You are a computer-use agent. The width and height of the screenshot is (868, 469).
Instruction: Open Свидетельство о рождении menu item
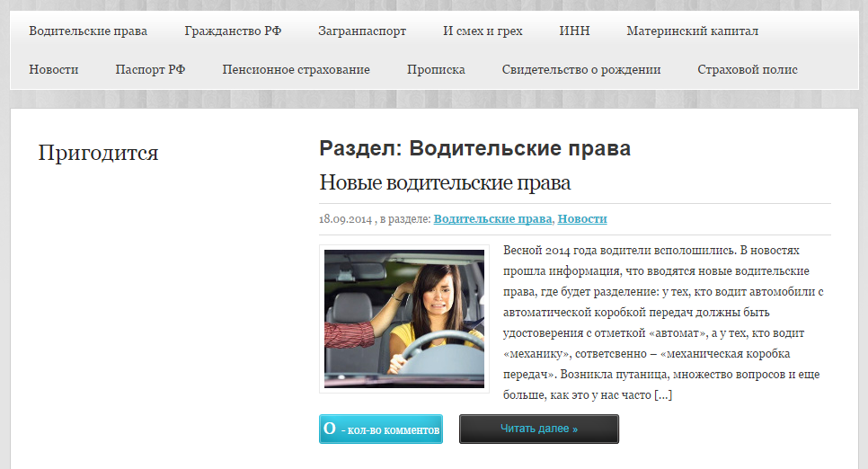(581, 70)
